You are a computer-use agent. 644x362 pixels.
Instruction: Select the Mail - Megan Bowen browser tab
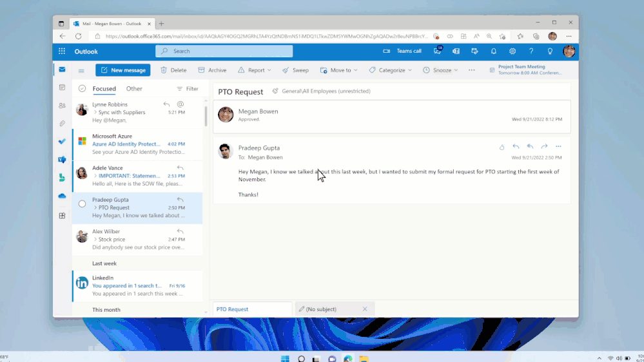point(112,24)
